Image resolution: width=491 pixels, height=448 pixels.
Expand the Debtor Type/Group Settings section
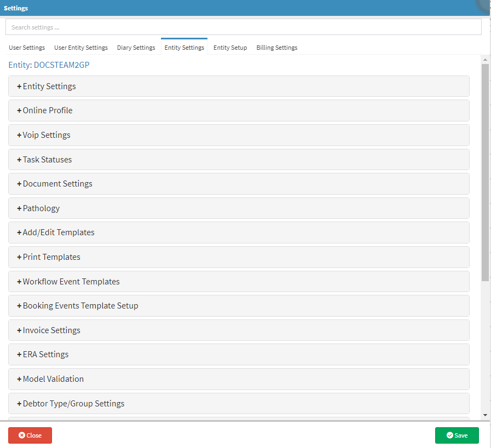point(239,404)
